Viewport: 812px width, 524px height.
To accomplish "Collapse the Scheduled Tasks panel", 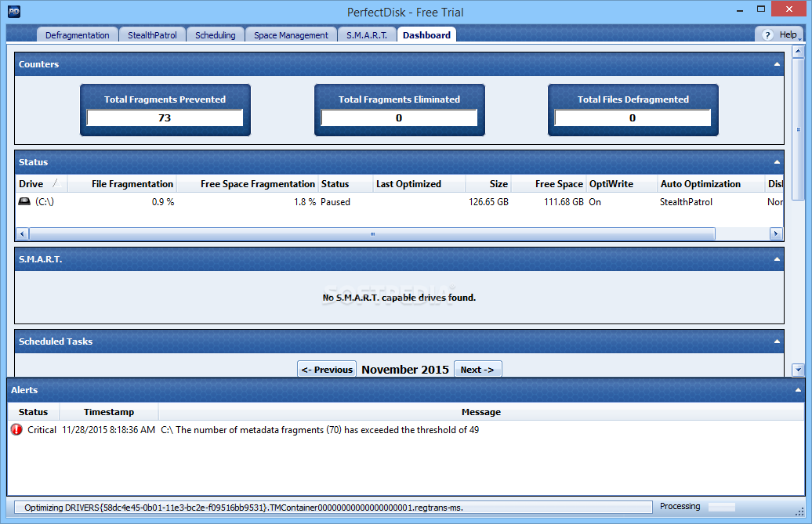I will pos(777,342).
